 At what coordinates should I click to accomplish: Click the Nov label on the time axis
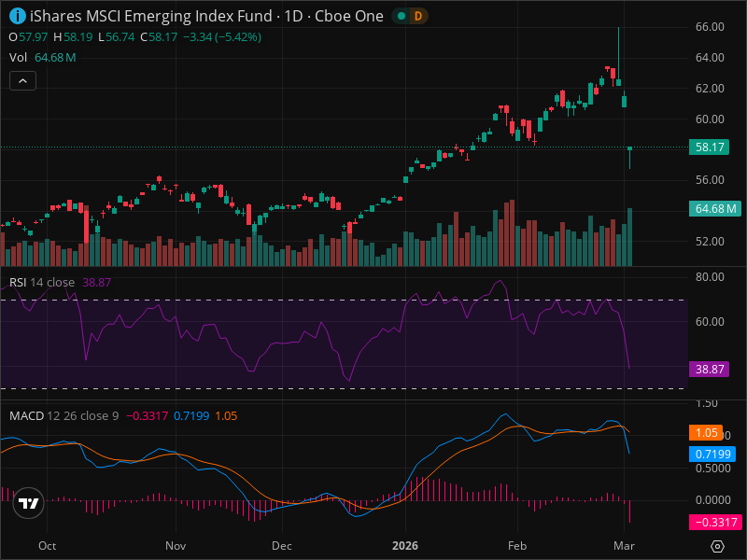coord(176,546)
